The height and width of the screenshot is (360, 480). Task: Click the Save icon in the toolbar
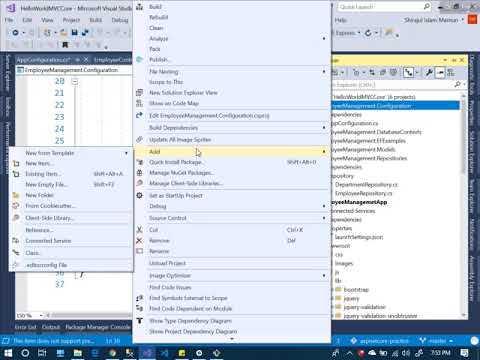coord(74,33)
